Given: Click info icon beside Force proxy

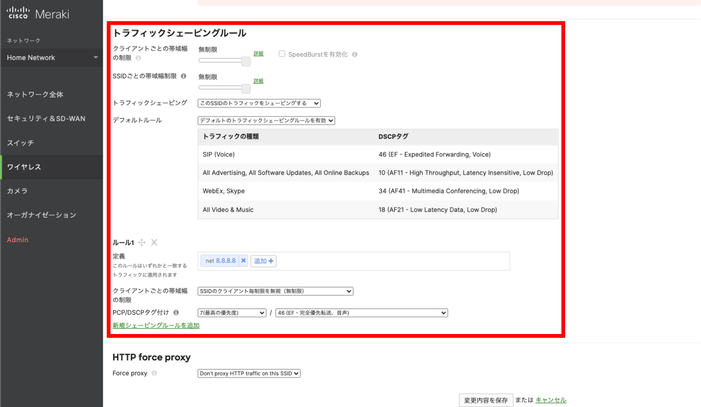Looking at the screenshot, I should (x=154, y=374).
